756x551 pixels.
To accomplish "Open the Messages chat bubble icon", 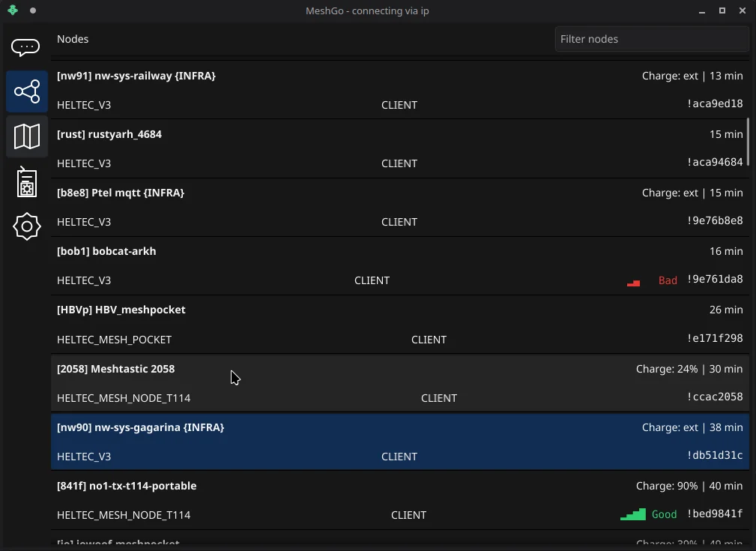I will 25,47.
